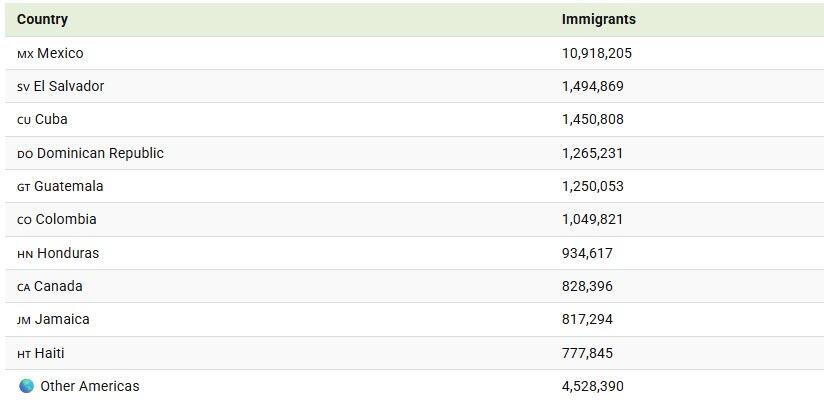Click Mexico's immigrant count 10,918,205
The image size is (824, 409).
[596, 53]
